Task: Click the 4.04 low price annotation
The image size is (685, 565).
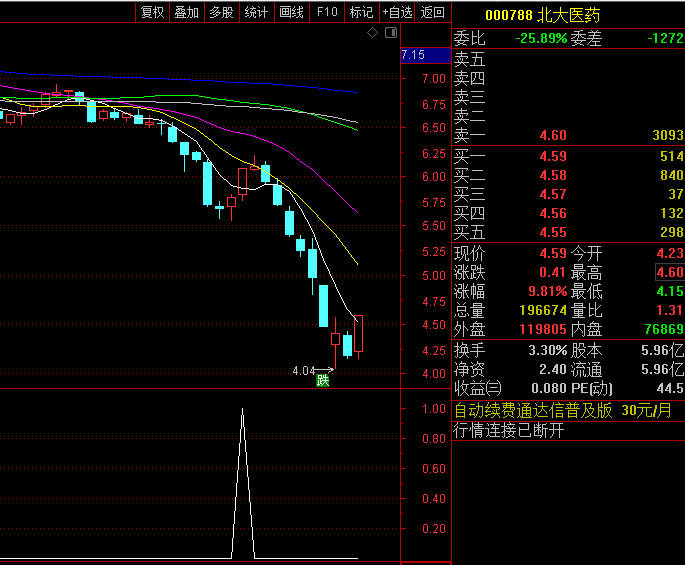Action: (x=304, y=371)
